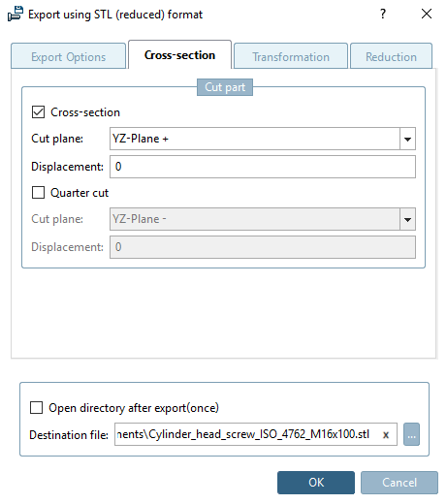Image resolution: width=447 pixels, height=504 pixels.
Task: Switch to the Export Options tab
Action: 68,56
